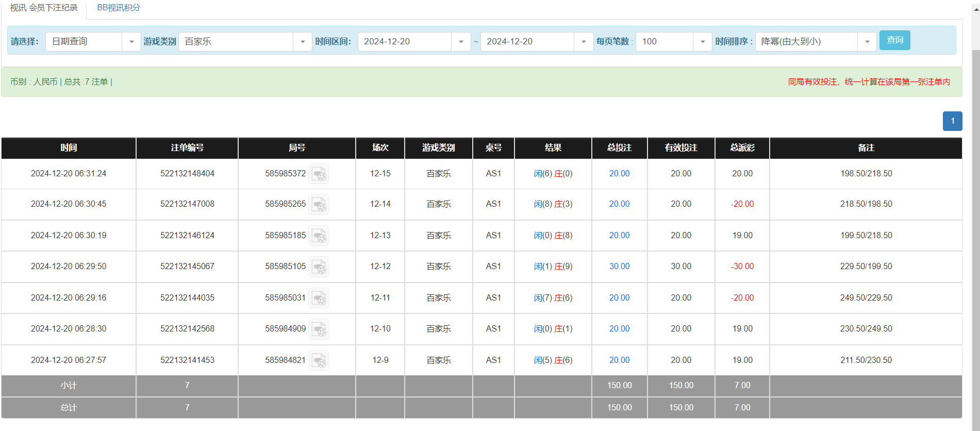980x431 pixels.
Task: Switch to the BB视讯积分 tab
Action: (119, 8)
